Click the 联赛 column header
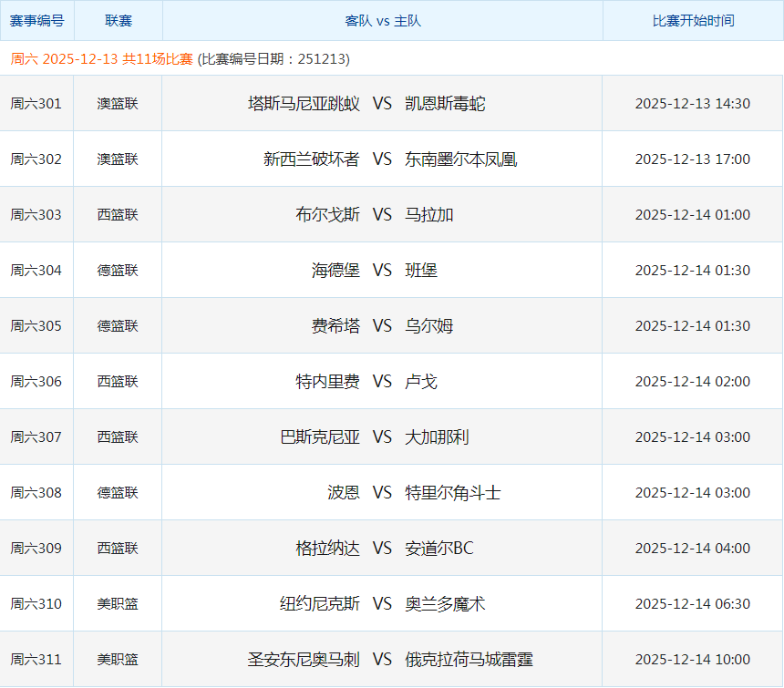This screenshot has width=784, height=688. [x=118, y=20]
